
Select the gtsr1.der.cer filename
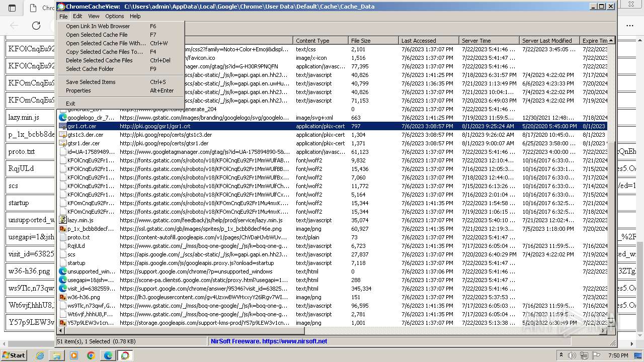coord(85,143)
